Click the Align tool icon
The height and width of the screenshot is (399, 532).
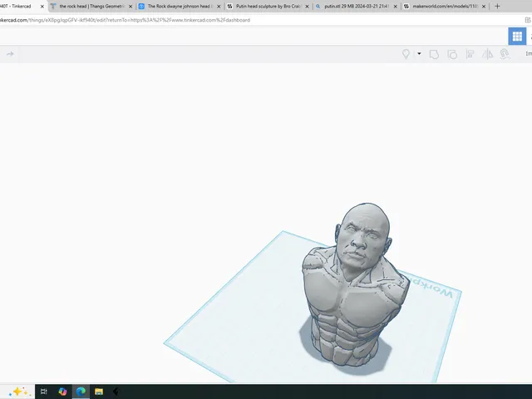(470, 54)
